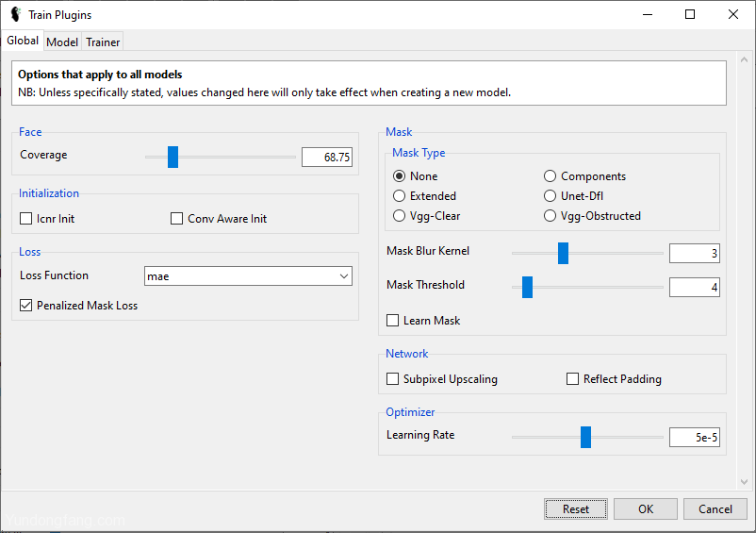Select the None mask type
Image resolution: width=756 pixels, height=533 pixels.
tap(400, 176)
